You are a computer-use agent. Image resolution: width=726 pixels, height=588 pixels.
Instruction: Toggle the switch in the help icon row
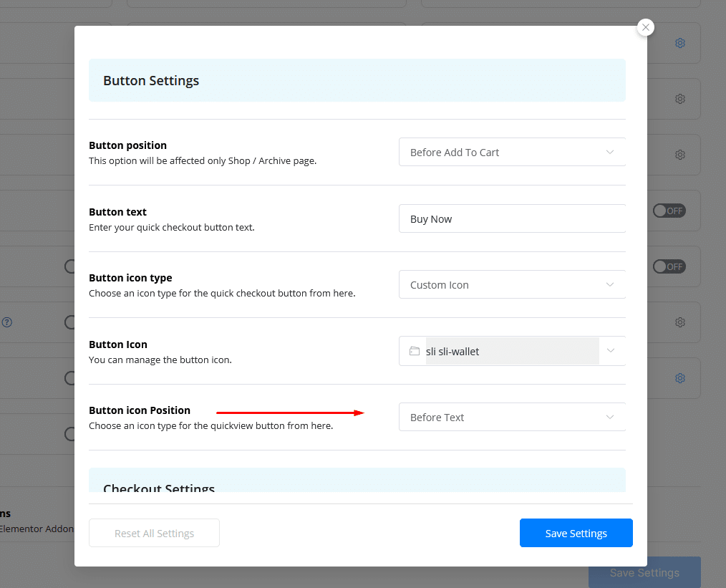coord(70,322)
